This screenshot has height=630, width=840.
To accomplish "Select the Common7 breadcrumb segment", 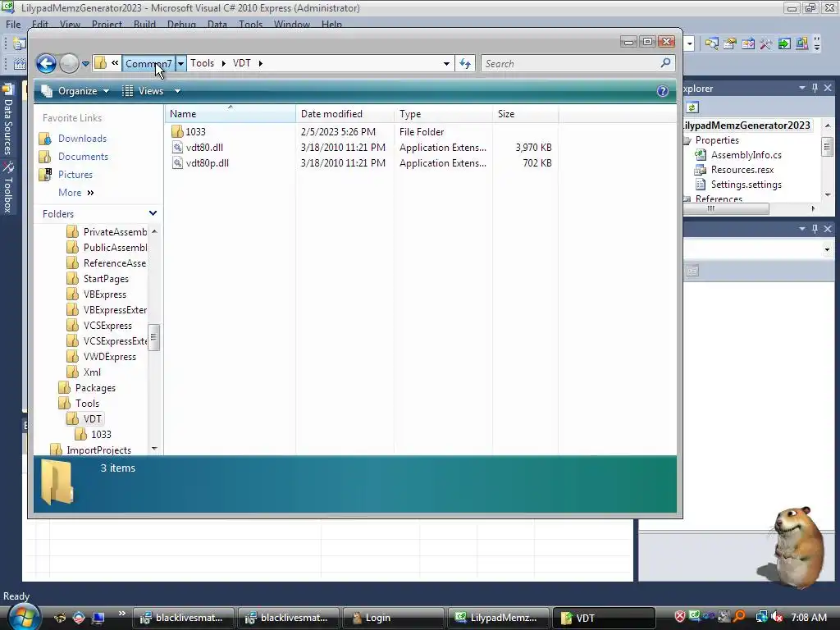I will pos(148,63).
